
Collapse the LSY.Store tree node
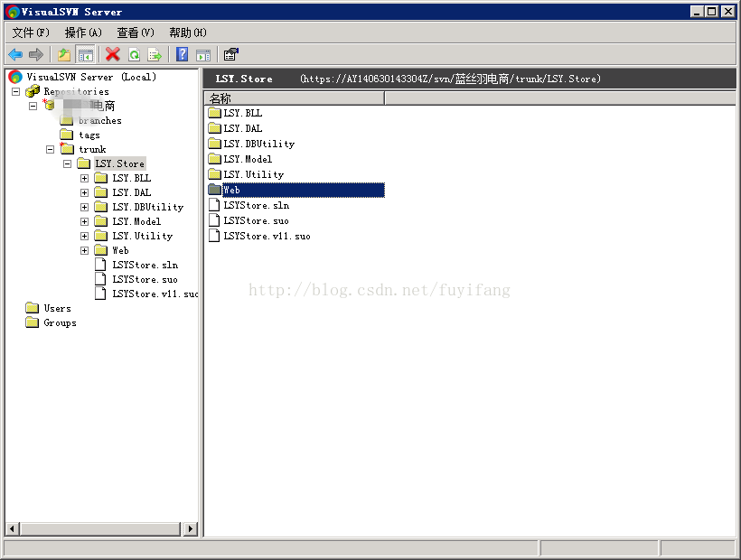pyautogui.click(x=67, y=163)
